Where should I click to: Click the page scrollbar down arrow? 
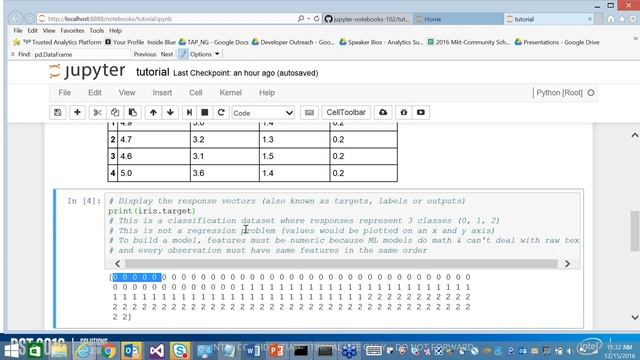[635, 317]
